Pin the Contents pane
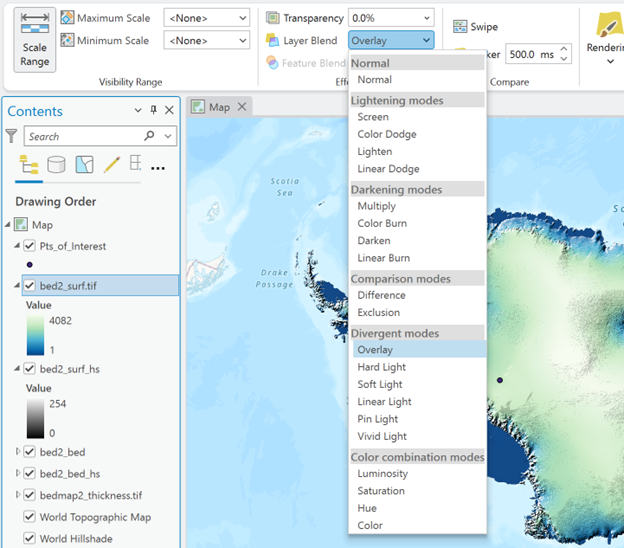The width and height of the screenshot is (624, 548). tap(154, 110)
